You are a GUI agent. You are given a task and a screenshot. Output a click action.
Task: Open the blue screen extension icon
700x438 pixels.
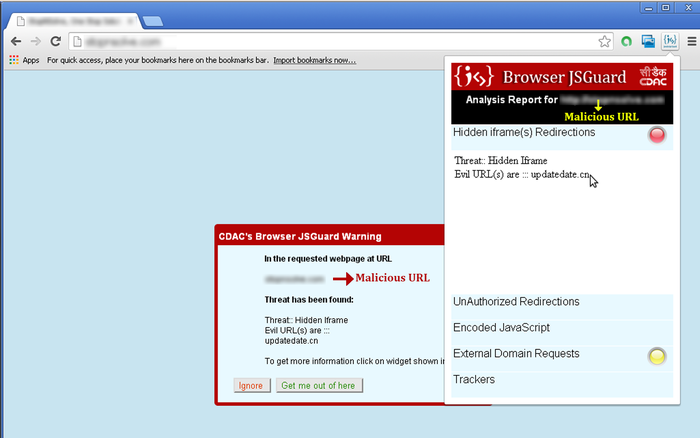648,42
